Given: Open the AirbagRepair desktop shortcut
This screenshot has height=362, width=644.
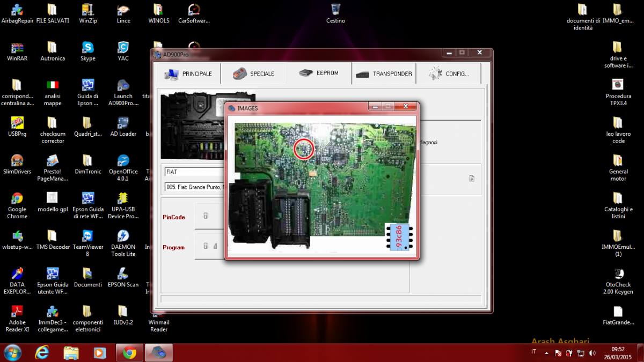Looking at the screenshot, I should click(17, 13).
